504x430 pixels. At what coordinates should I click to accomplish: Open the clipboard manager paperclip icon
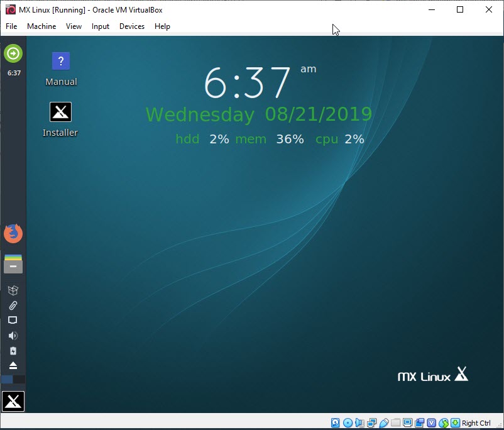[13, 306]
